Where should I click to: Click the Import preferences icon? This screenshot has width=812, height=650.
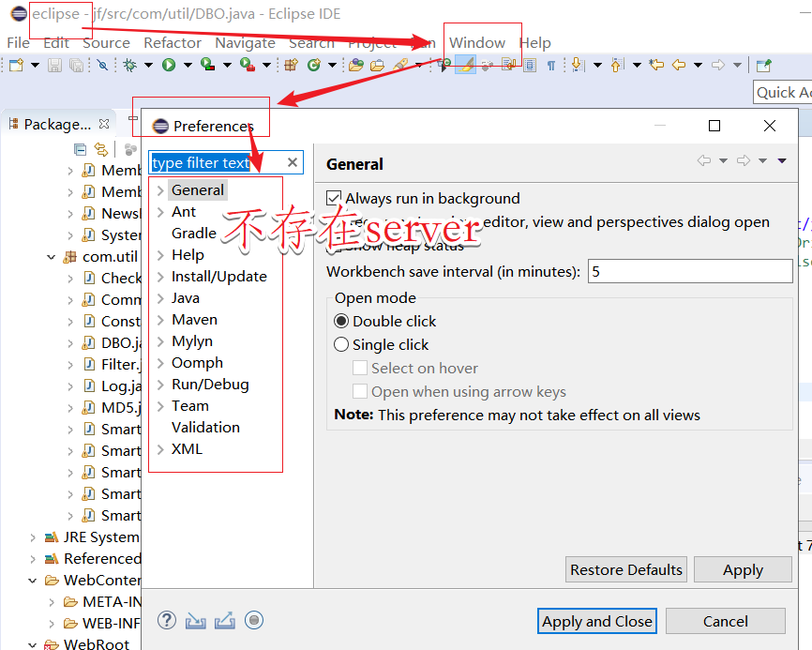(x=196, y=621)
